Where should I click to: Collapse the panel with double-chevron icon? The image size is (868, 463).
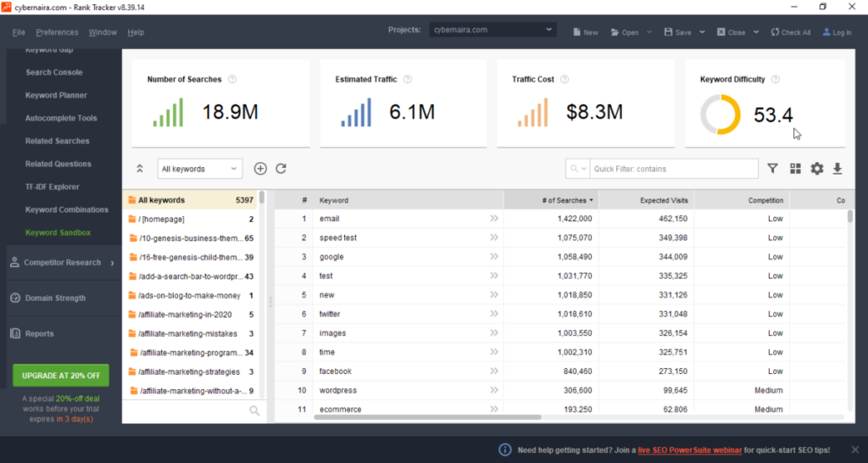(x=140, y=169)
